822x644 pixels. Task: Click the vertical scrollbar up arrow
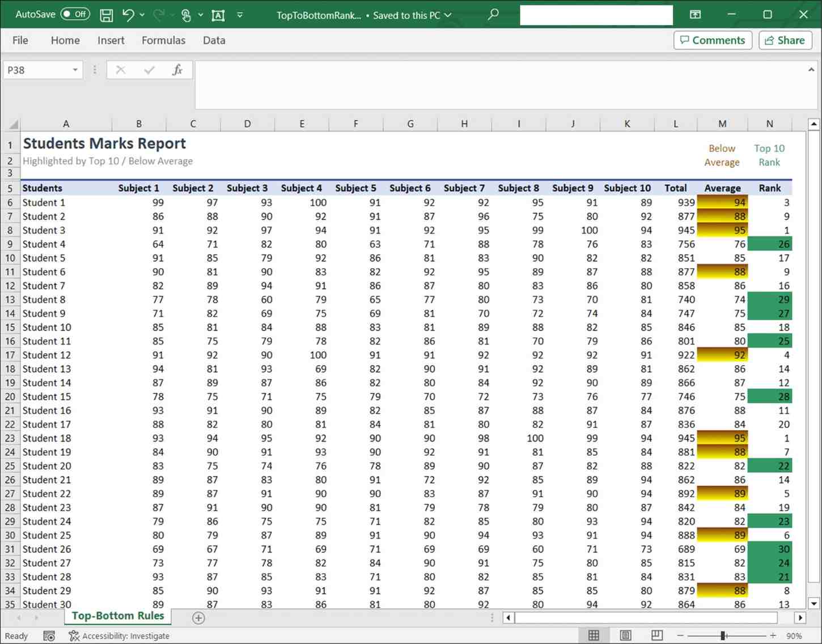[813, 124]
